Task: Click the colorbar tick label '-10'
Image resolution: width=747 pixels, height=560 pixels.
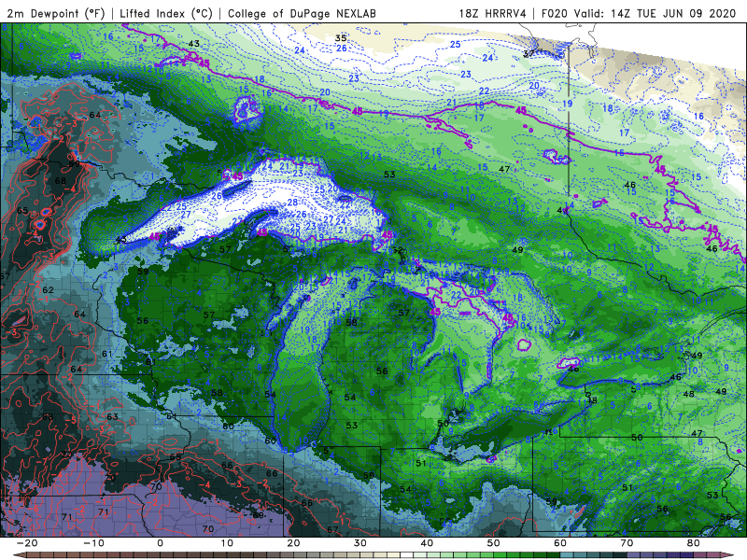Action: coord(93,543)
